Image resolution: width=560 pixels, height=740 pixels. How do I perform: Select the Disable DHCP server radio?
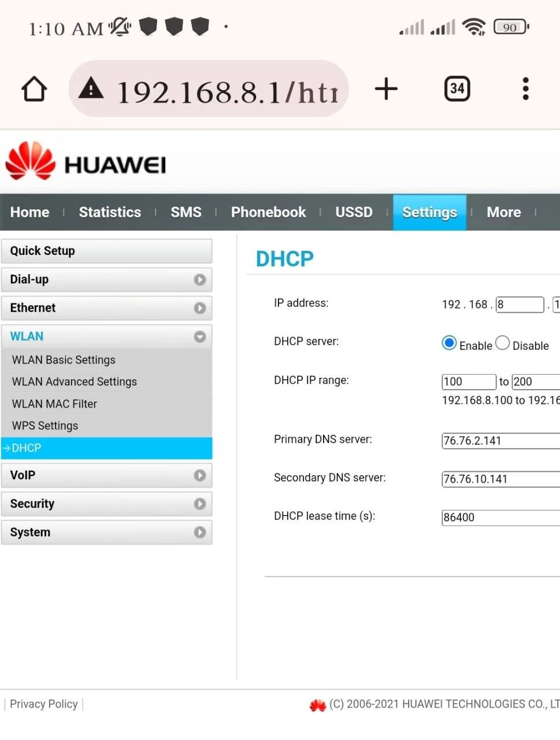point(502,343)
